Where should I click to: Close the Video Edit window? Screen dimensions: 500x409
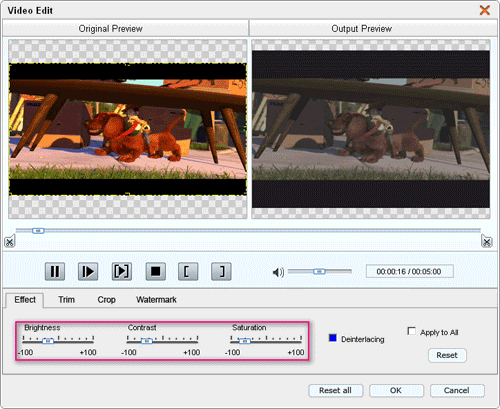pos(485,10)
